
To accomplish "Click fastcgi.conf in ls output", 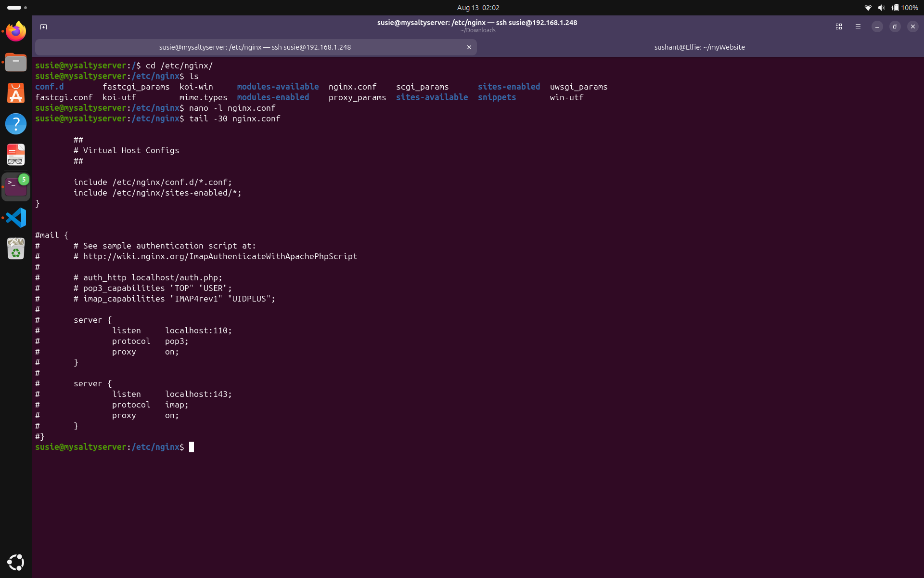I will coord(64,97).
